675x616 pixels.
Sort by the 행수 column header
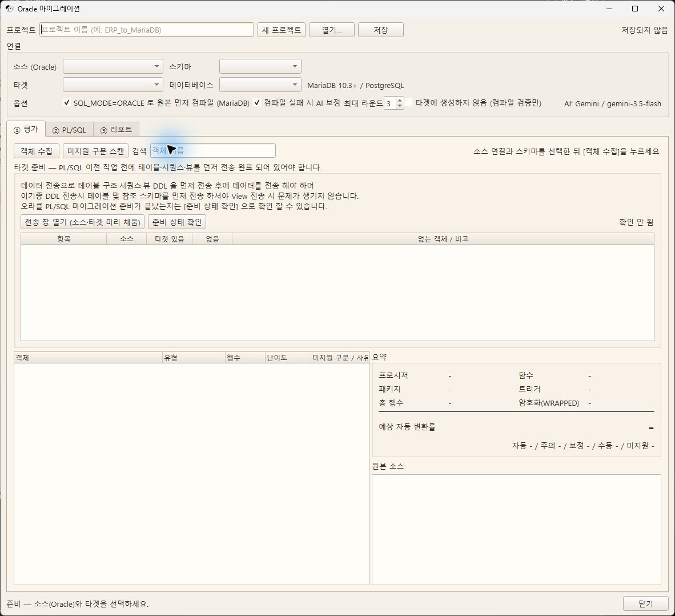[246, 358]
